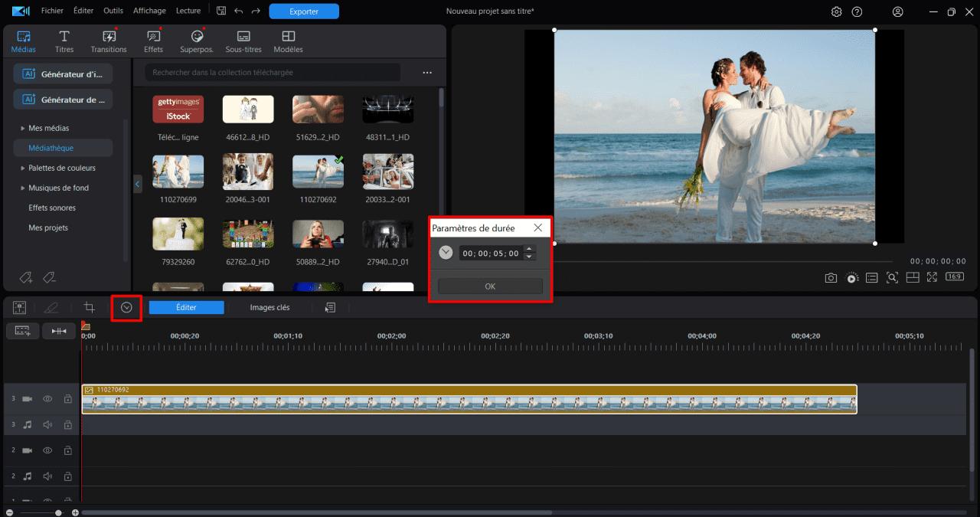
Task: Mute audio track 3 speaker icon
Action: pyautogui.click(x=47, y=424)
